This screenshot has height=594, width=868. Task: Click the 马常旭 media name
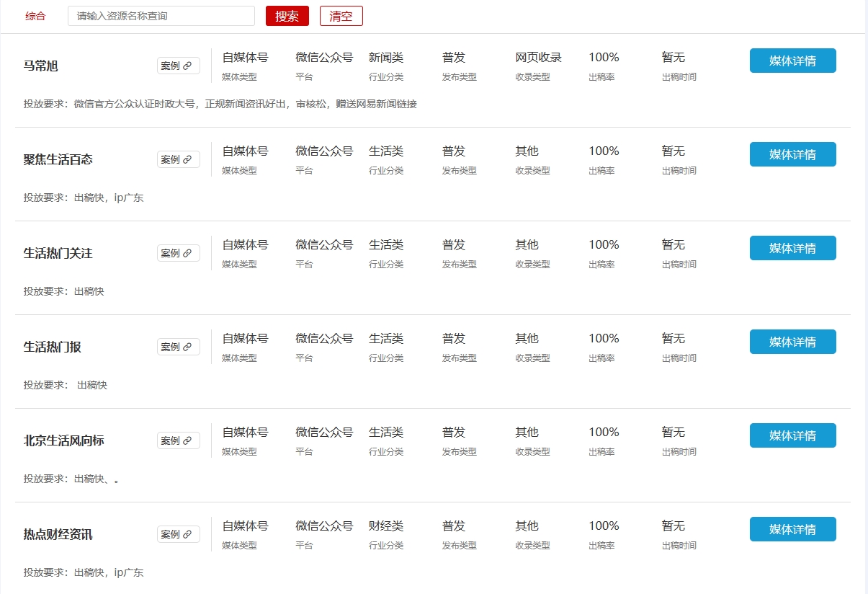pyautogui.click(x=41, y=66)
